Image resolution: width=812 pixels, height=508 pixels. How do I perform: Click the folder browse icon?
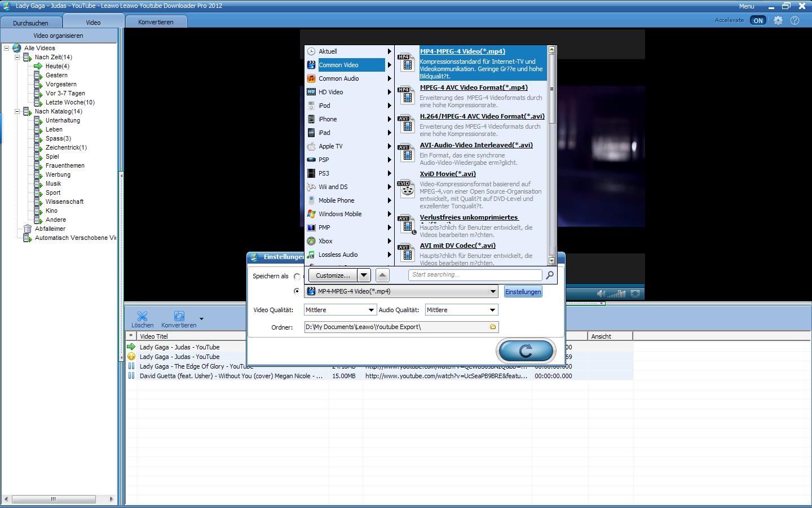493,327
